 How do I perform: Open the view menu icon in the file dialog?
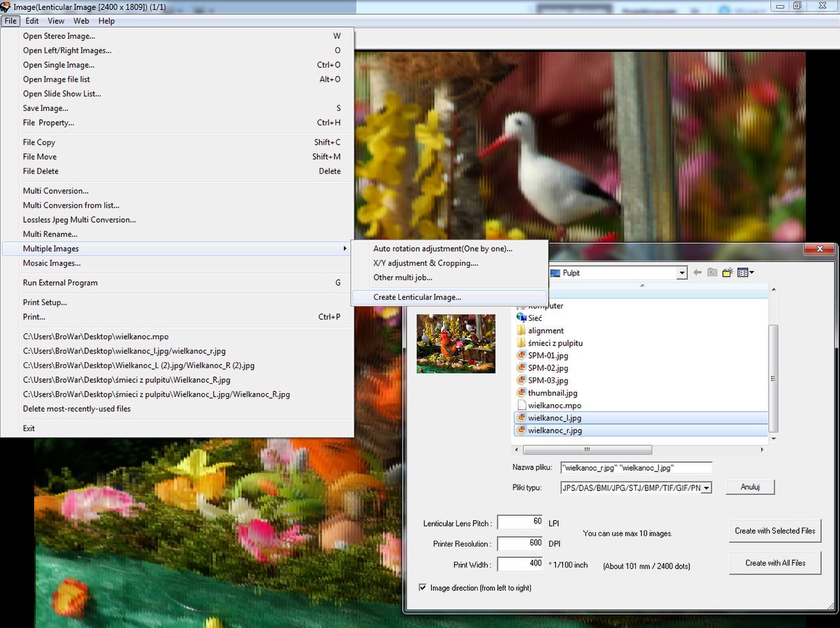pyautogui.click(x=745, y=272)
